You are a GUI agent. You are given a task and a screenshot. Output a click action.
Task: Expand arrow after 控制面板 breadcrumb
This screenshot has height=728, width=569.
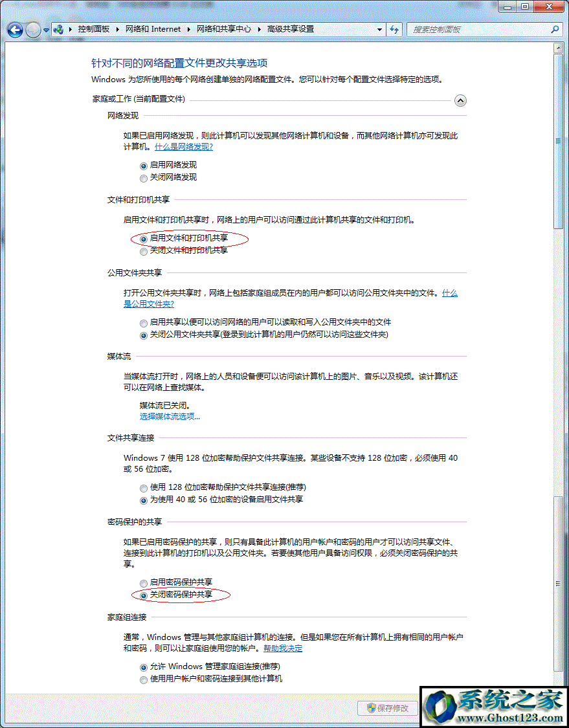(x=118, y=29)
